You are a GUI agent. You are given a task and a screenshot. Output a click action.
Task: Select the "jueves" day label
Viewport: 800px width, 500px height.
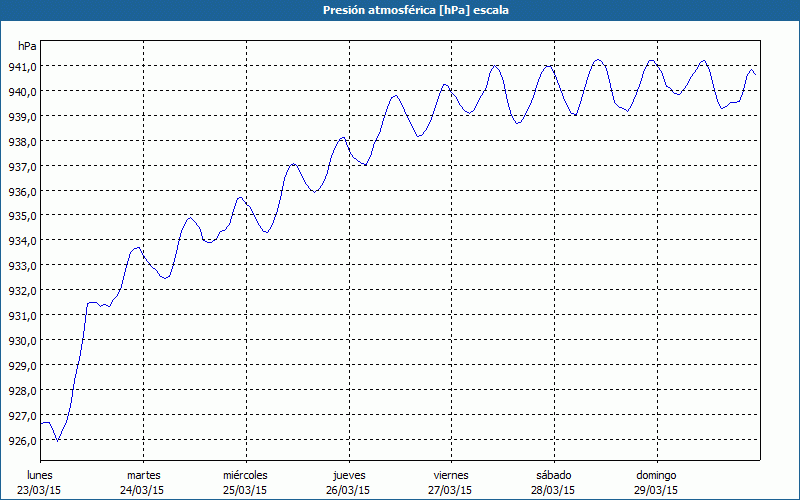click(x=348, y=475)
